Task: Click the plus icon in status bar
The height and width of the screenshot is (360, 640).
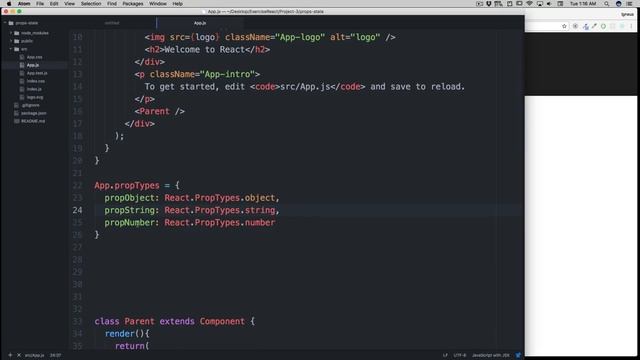Action: (x=10, y=356)
